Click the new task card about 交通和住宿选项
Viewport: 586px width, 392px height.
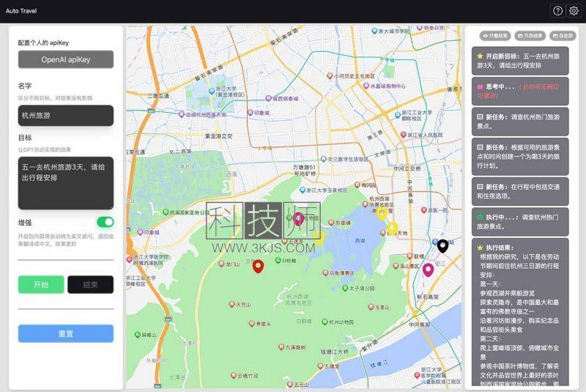(520, 191)
